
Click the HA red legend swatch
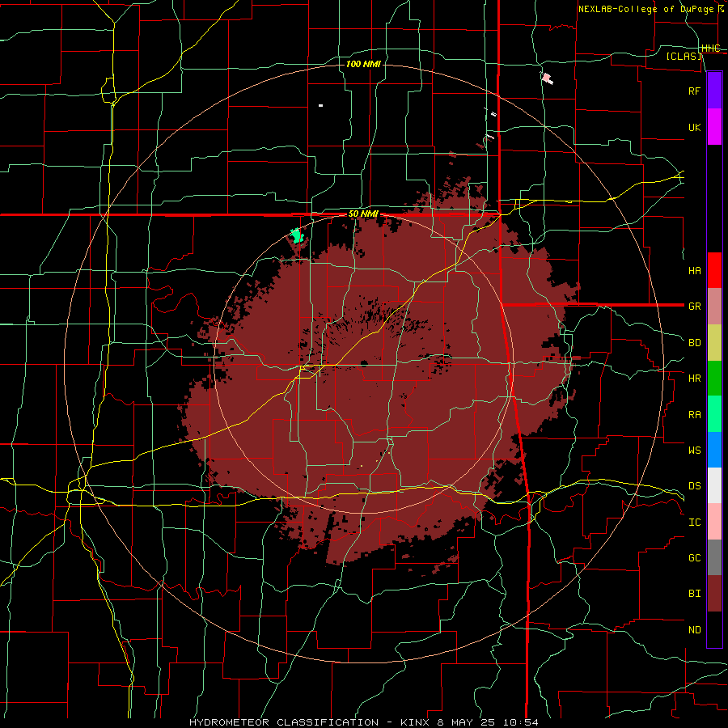(714, 270)
